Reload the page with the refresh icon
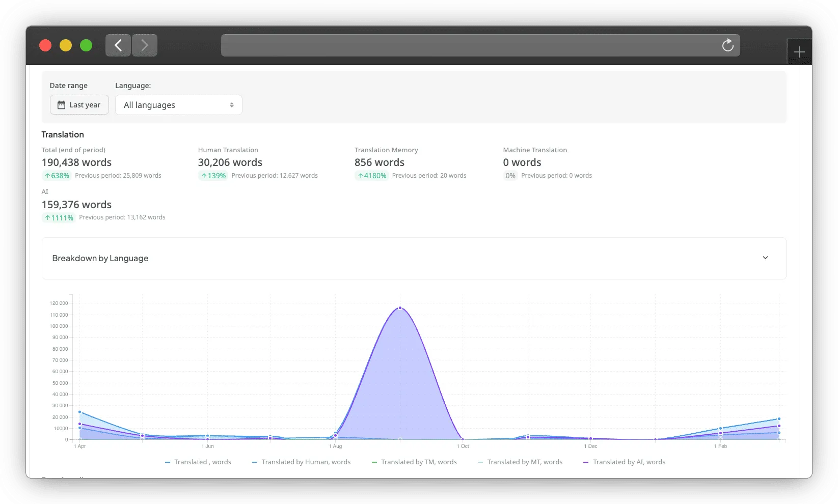838x504 pixels. coord(727,45)
